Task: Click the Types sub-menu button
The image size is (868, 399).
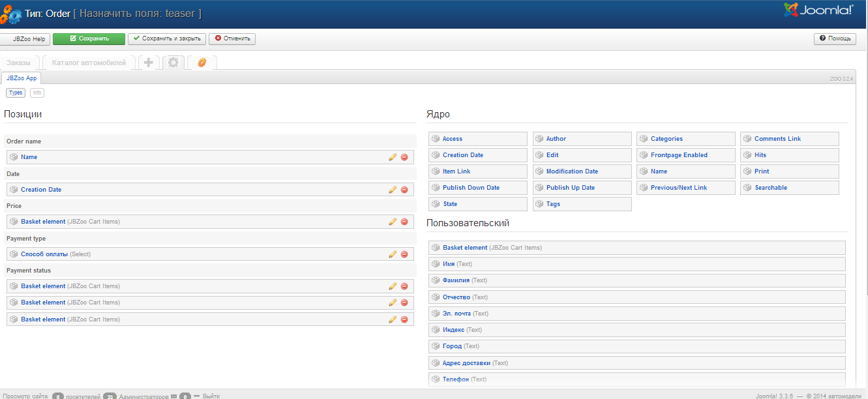Action: tap(16, 93)
